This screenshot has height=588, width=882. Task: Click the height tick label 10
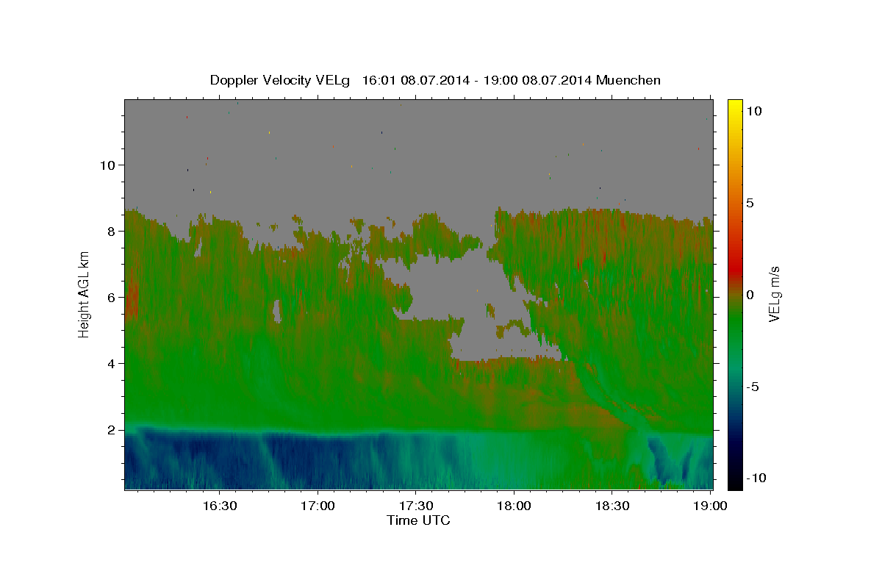pos(110,165)
